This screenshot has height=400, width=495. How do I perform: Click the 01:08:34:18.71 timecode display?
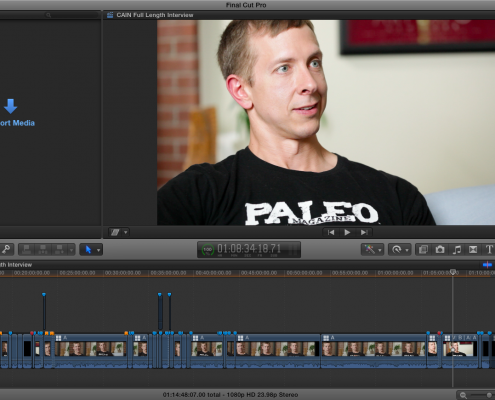coord(249,249)
